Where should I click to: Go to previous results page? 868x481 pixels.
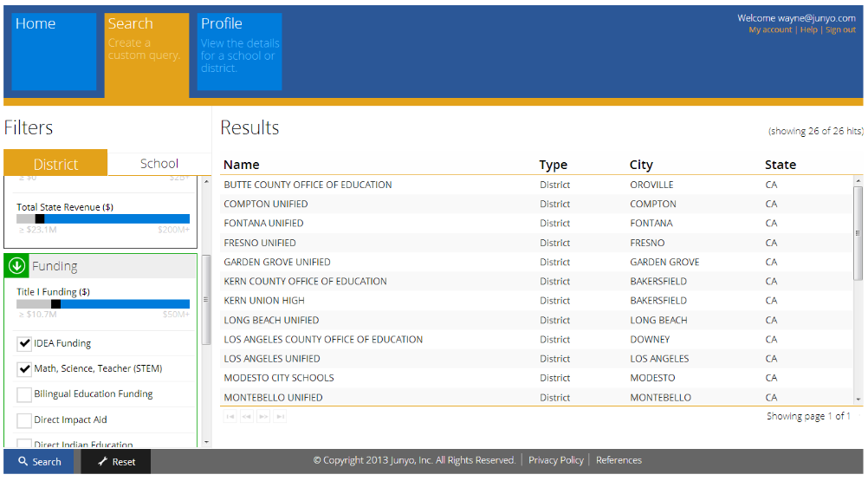(x=247, y=416)
